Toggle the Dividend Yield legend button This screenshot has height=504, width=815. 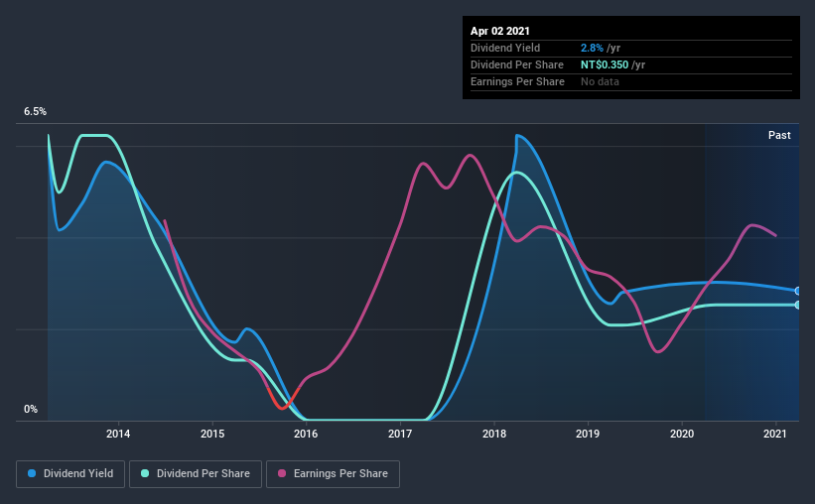(70, 474)
